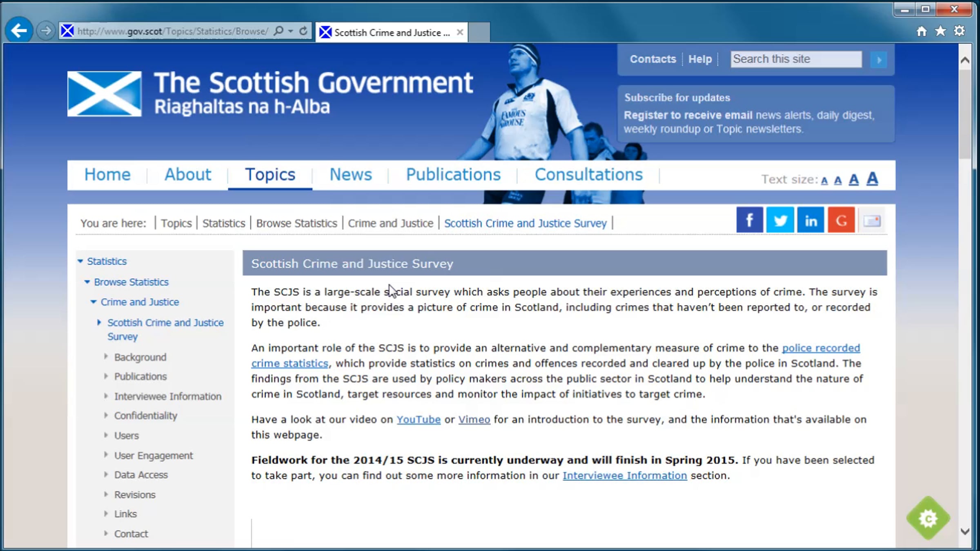The width and height of the screenshot is (980, 551).
Task: Open the Consultations main menu item
Action: pyautogui.click(x=588, y=175)
